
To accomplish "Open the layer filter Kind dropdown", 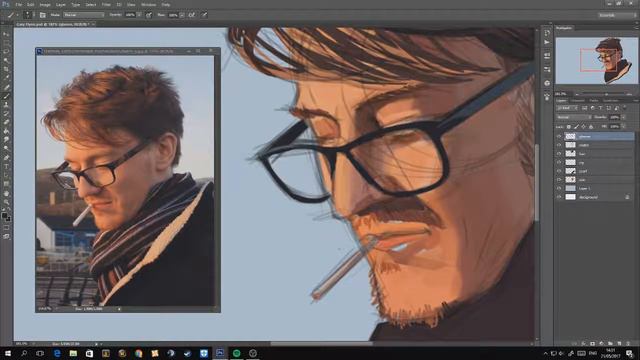I will click(x=567, y=108).
